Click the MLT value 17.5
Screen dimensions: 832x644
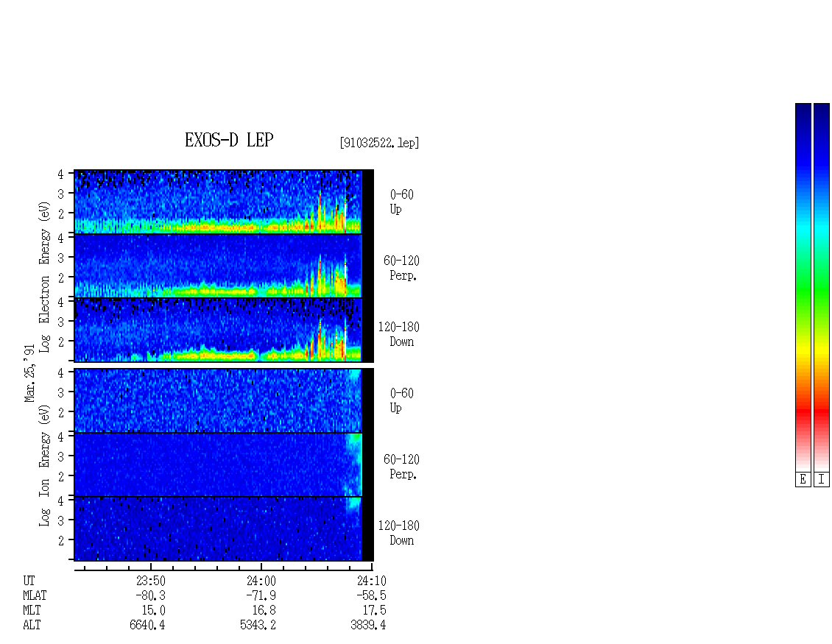tap(374, 611)
